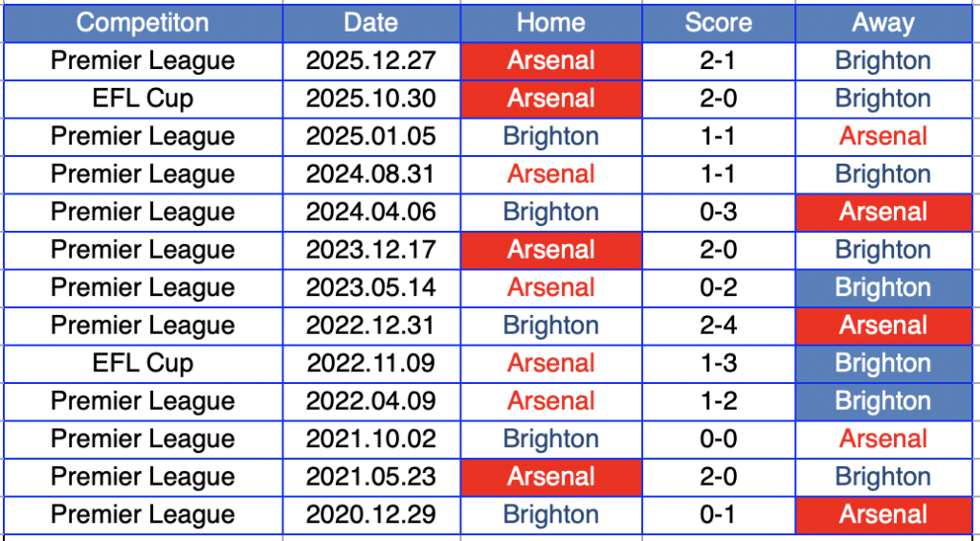Image resolution: width=980 pixels, height=541 pixels.
Task: Click red Arsenal away cell for 2024.04.06
Action: click(x=882, y=213)
